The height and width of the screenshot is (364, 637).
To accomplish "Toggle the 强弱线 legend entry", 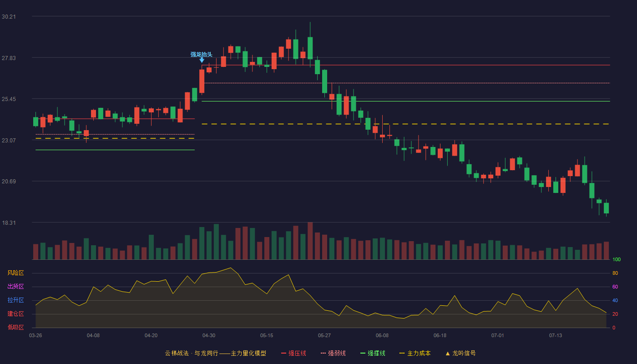I will (x=333, y=353).
